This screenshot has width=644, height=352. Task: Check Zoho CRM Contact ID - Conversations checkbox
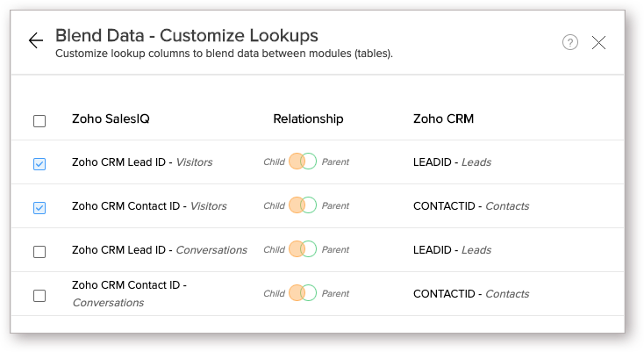click(x=39, y=296)
